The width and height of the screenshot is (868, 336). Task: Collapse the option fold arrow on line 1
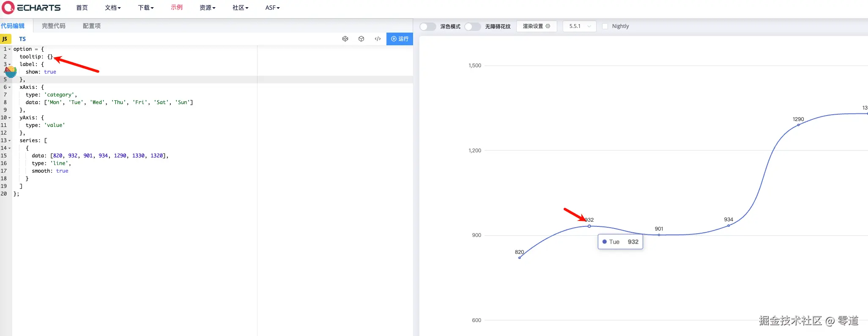10,49
